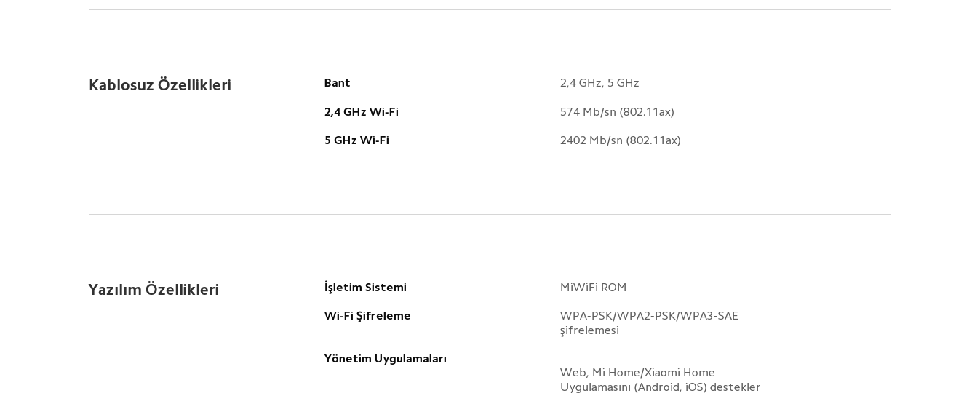Viewport: 980px width, 420px height.
Task: Click the MiWiFi ROM value
Action: tap(593, 288)
